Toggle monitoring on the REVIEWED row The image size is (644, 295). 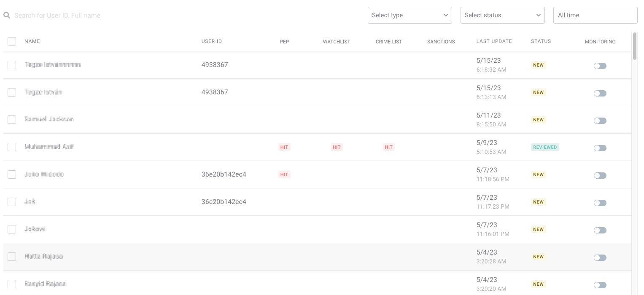point(600,148)
